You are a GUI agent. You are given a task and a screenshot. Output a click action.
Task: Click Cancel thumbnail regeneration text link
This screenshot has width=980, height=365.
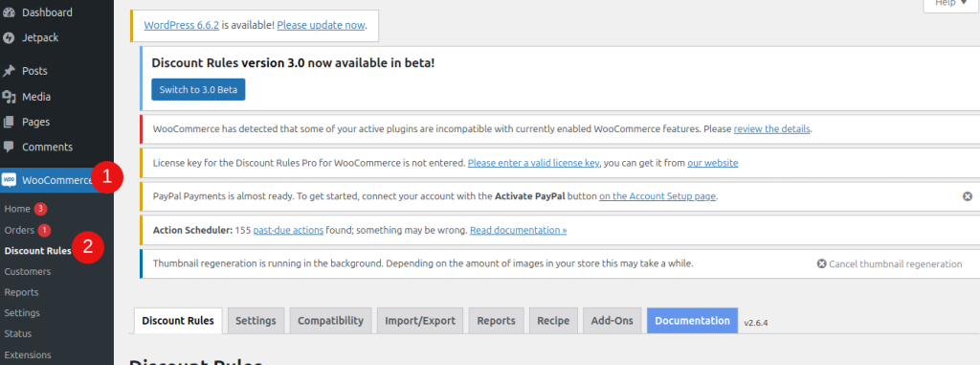[x=895, y=264]
